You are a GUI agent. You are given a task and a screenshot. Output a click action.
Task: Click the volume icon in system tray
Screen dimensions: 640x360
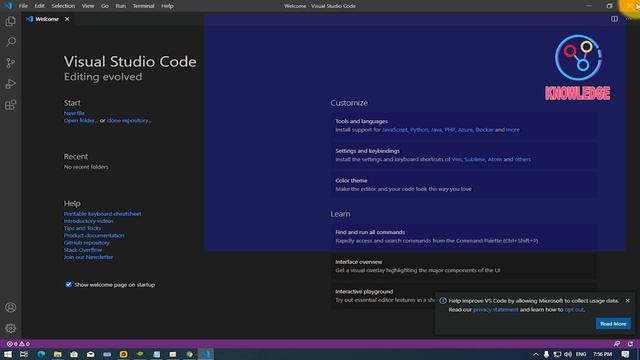pyautogui.click(x=568, y=354)
